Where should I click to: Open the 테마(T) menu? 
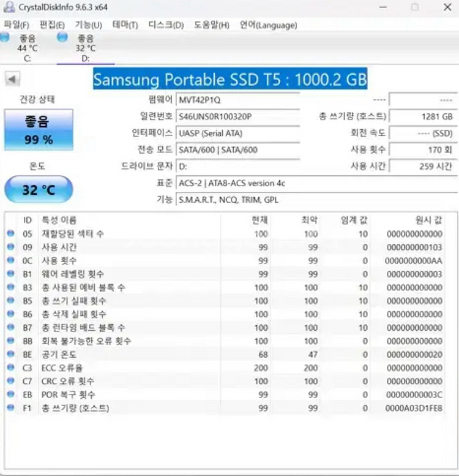(125, 25)
